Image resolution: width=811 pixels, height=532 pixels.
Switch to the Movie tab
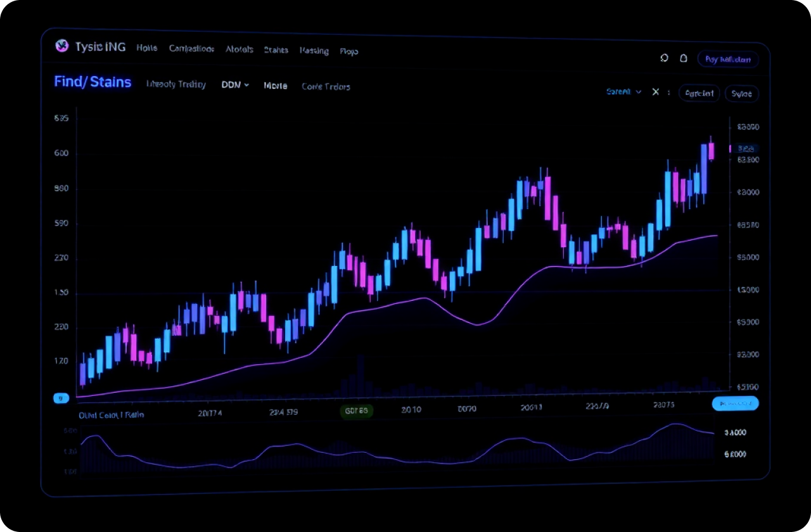275,85
